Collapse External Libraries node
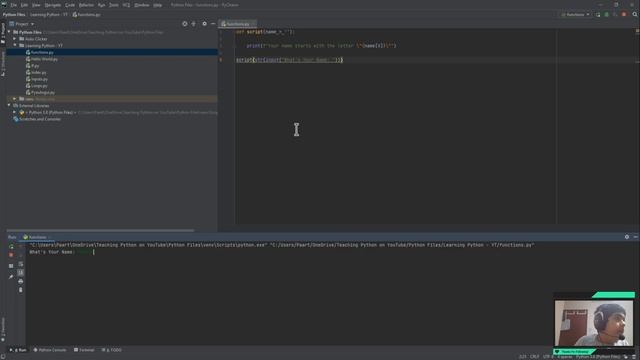Viewport: 640px width, 360px height. (9, 105)
